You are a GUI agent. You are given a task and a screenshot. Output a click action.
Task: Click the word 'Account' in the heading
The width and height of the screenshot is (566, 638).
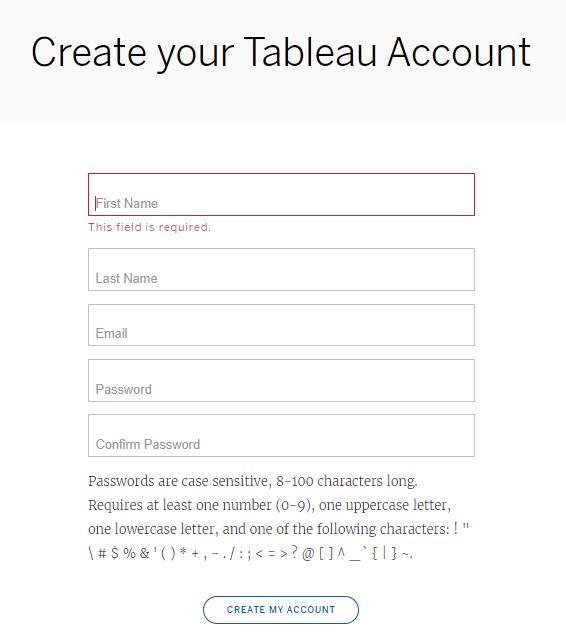coord(459,52)
